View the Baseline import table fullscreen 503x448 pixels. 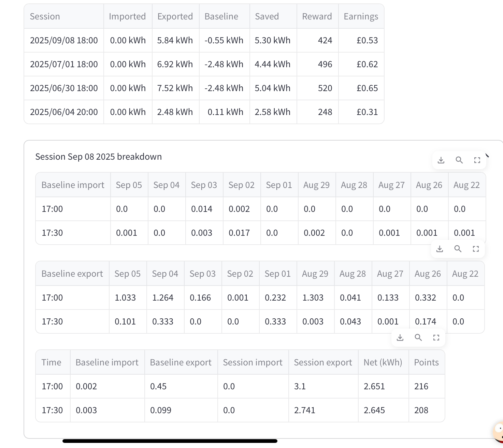(x=477, y=160)
